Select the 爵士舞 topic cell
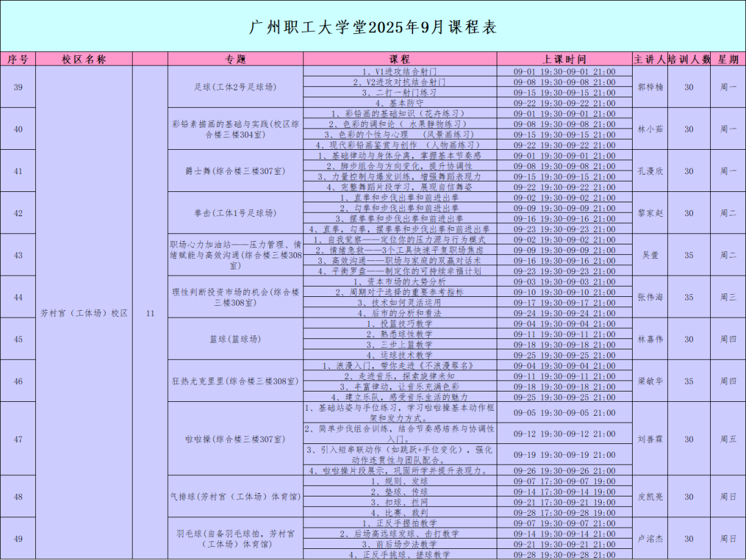Screen dimensions: 746x560 236,171
